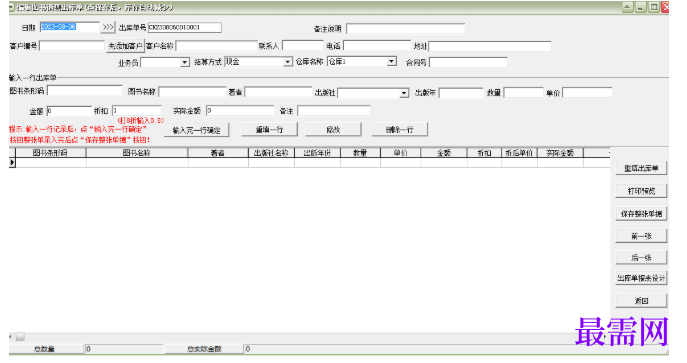Open 出库单报表设计 report designer
The image size is (687, 363).
641,278
